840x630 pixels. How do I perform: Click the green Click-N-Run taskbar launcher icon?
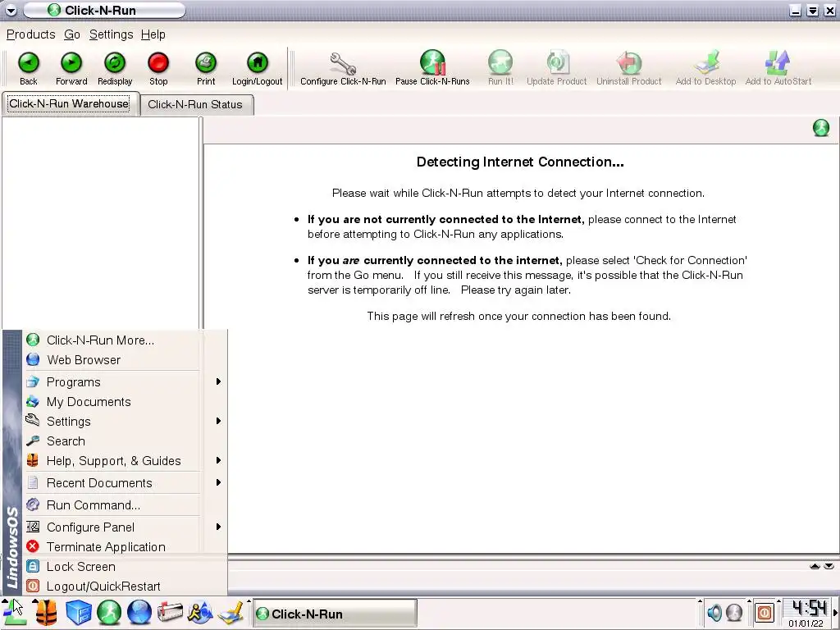(x=109, y=614)
